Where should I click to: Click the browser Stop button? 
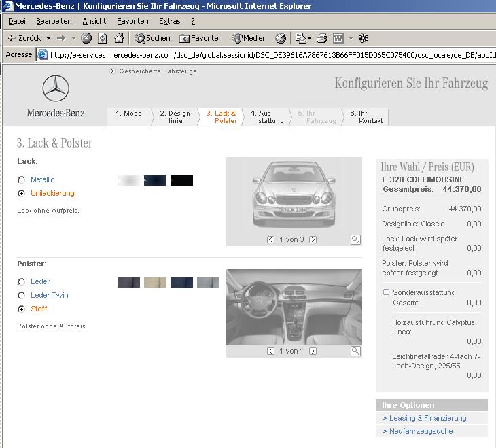pyautogui.click(x=86, y=38)
